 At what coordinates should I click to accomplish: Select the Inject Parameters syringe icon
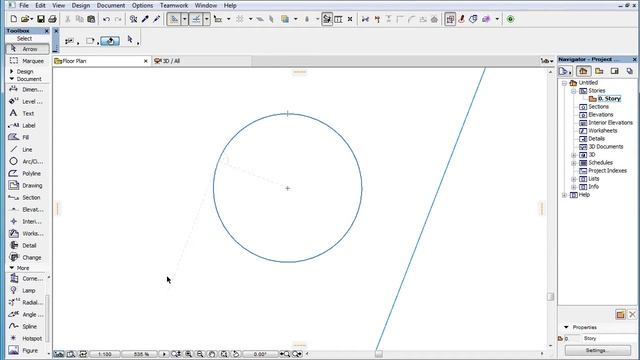point(156,19)
